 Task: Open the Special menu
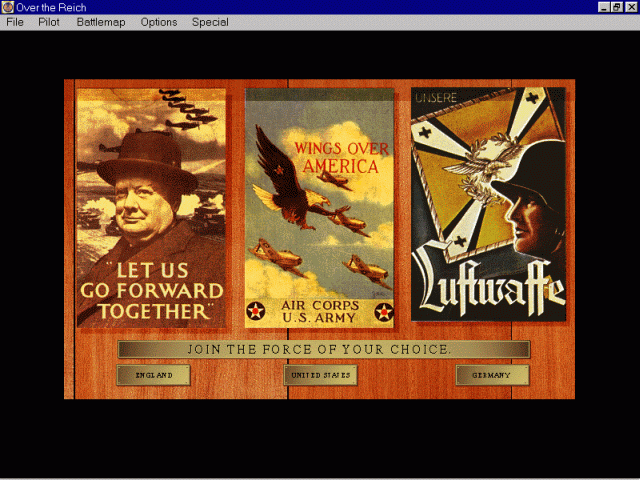pyautogui.click(x=210, y=22)
